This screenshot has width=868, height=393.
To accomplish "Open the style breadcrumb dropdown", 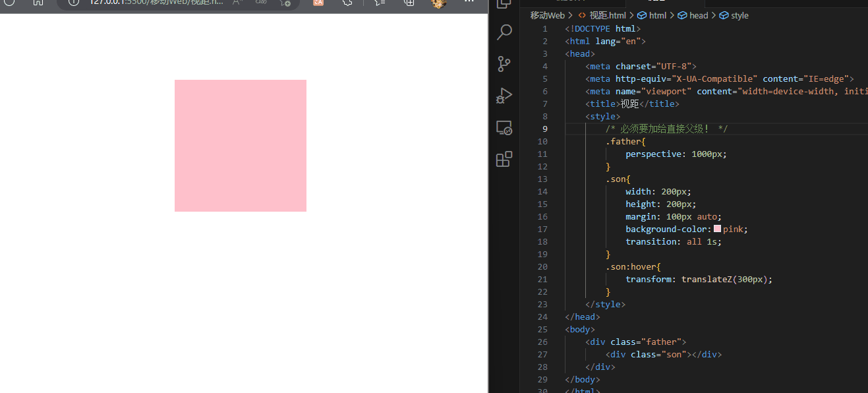I will pyautogui.click(x=739, y=15).
